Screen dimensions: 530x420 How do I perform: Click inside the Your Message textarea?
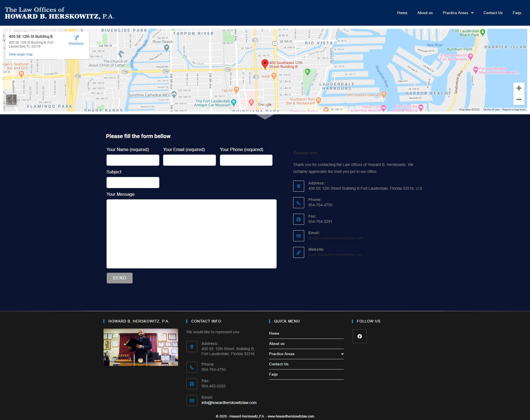click(x=191, y=234)
